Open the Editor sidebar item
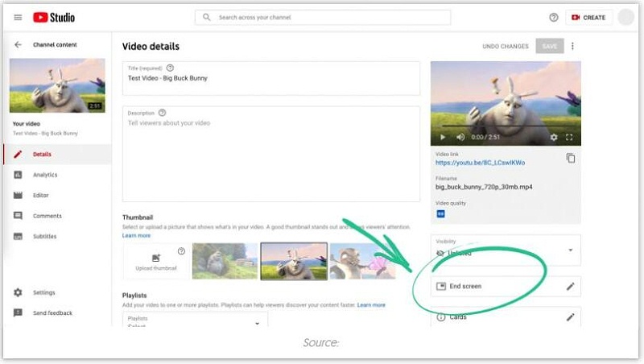Screen dimensions: 644x364 pyautogui.click(x=40, y=195)
